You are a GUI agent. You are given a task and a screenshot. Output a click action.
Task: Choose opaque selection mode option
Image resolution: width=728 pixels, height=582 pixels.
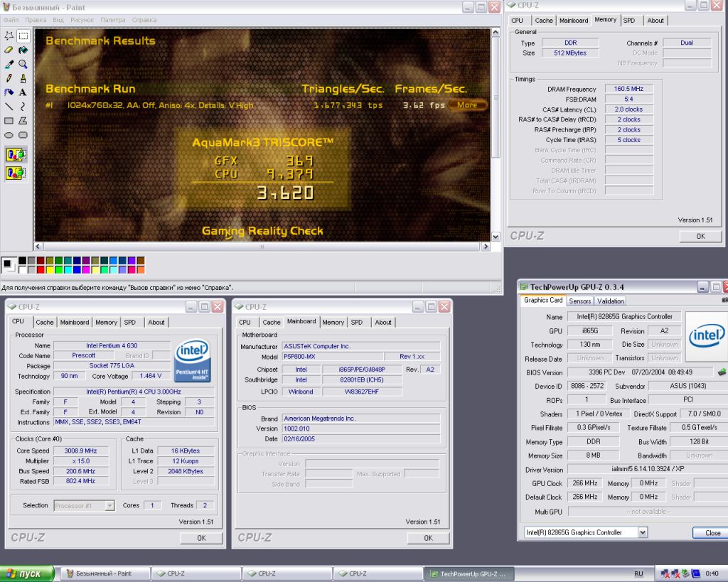click(x=16, y=154)
